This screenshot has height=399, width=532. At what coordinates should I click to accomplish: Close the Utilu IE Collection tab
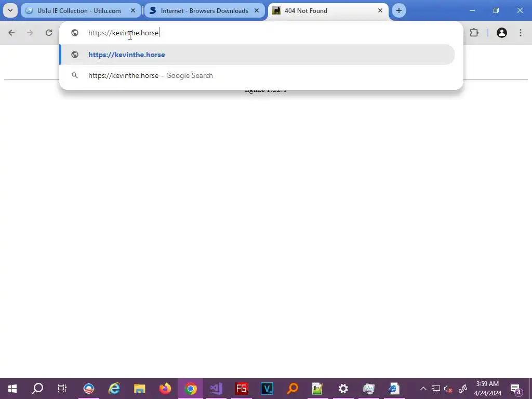coord(133,10)
